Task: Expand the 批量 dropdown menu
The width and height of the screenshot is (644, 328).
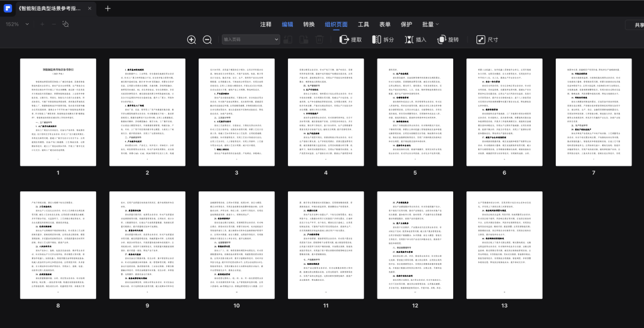Action: tap(431, 24)
